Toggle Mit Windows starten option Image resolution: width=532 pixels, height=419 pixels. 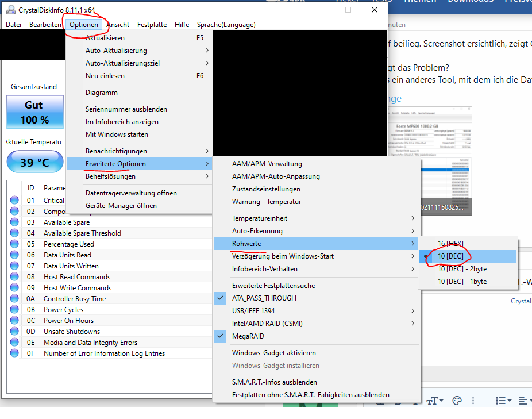point(140,134)
